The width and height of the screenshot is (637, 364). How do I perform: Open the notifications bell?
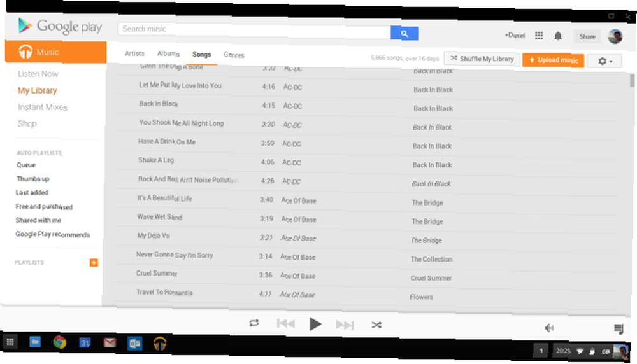(x=558, y=36)
